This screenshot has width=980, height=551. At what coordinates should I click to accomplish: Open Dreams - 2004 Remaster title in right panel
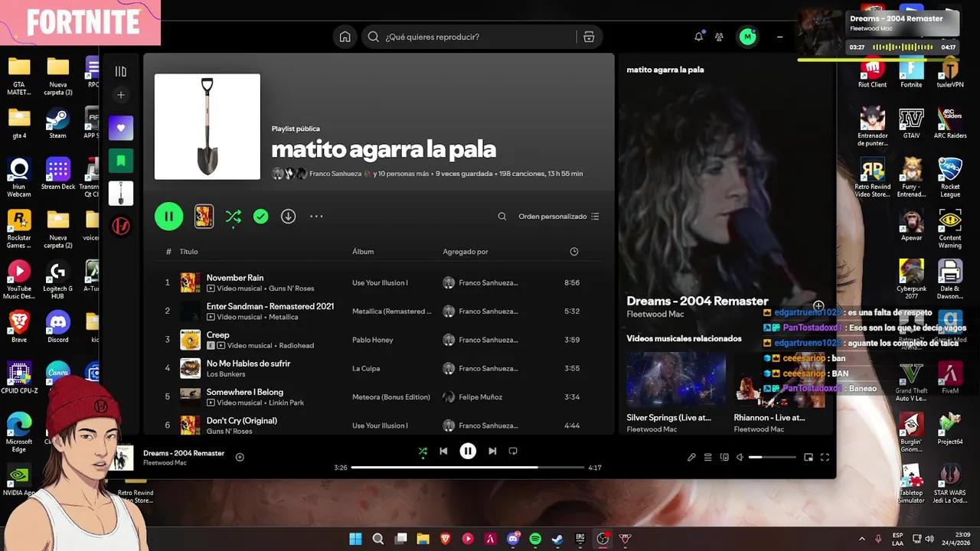(x=697, y=301)
